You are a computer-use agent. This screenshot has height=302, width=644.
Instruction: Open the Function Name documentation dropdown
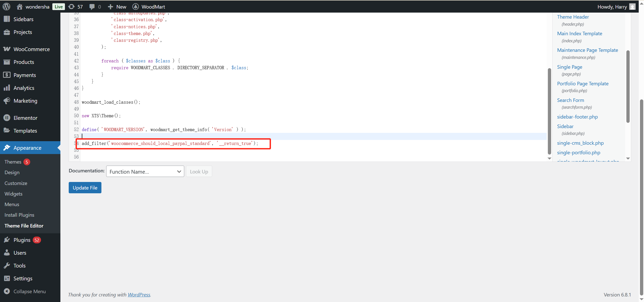[145, 171]
